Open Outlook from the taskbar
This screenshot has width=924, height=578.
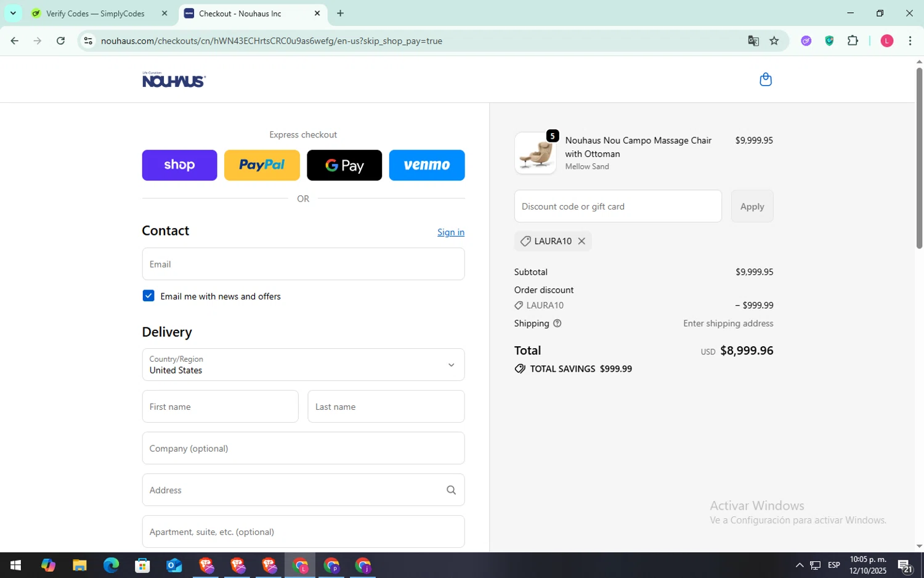(174, 565)
